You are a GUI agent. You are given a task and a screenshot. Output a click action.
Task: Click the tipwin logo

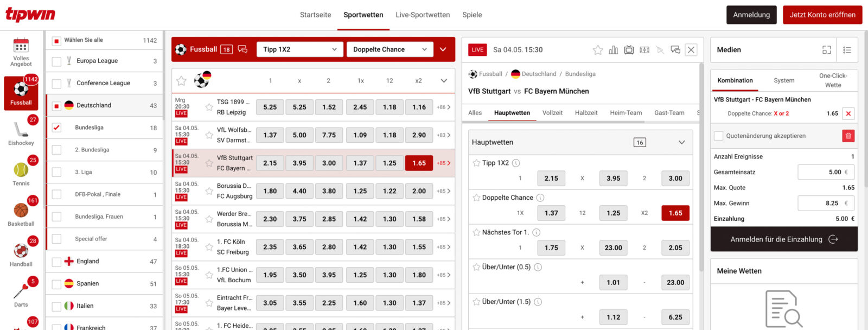coord(30,14)
